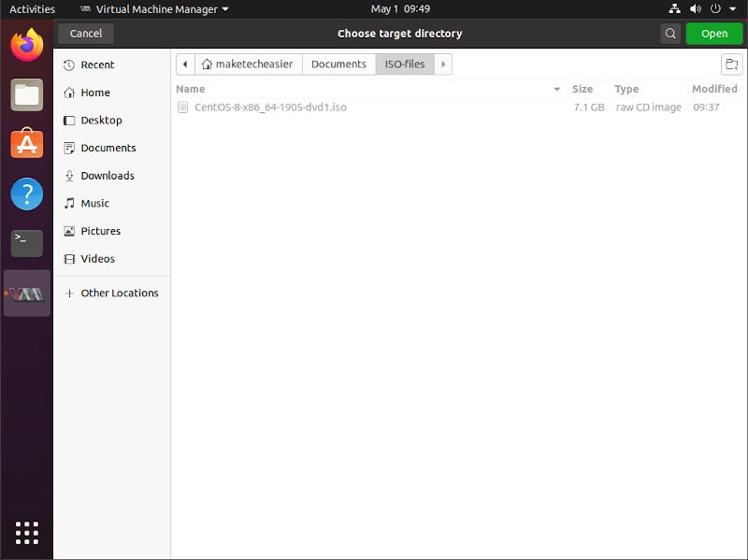Switch to the Documents breadcrumb segment

coord(338,65)
